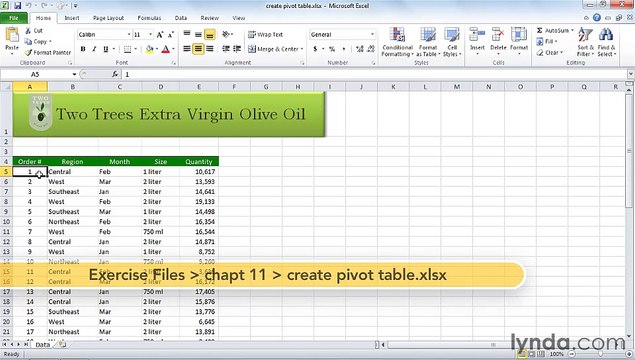Open AutoSum dropdown arrow
Image resolution: width=635 pixels, height=360 pixels.
572,30
